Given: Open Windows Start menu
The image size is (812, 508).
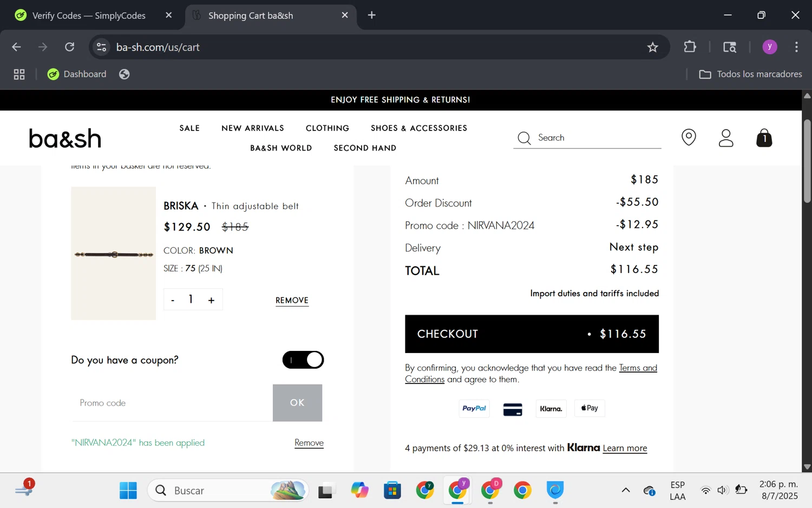Looking at the screenshot, I should click(x=128, y=491).
